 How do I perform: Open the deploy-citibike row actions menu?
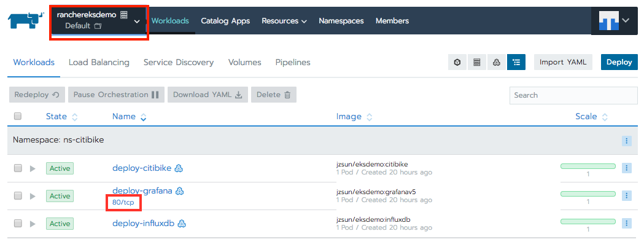point(626,168)
